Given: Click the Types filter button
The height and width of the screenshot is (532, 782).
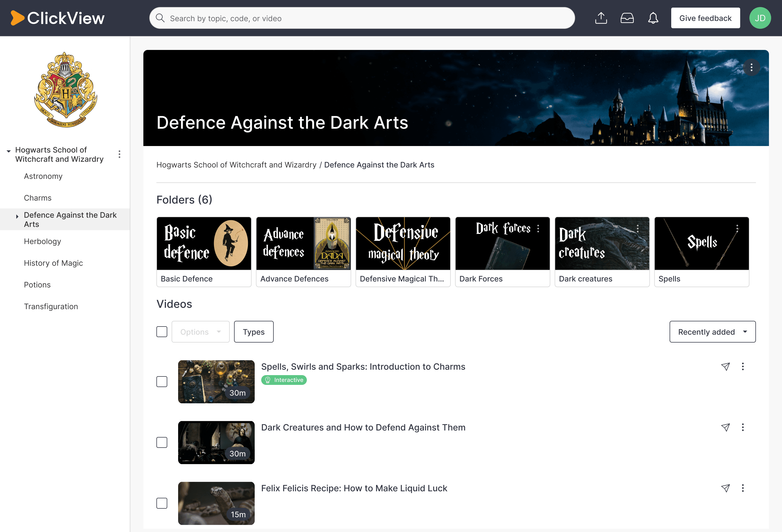Looking at the screenshot, I should (x=254, y=332).
